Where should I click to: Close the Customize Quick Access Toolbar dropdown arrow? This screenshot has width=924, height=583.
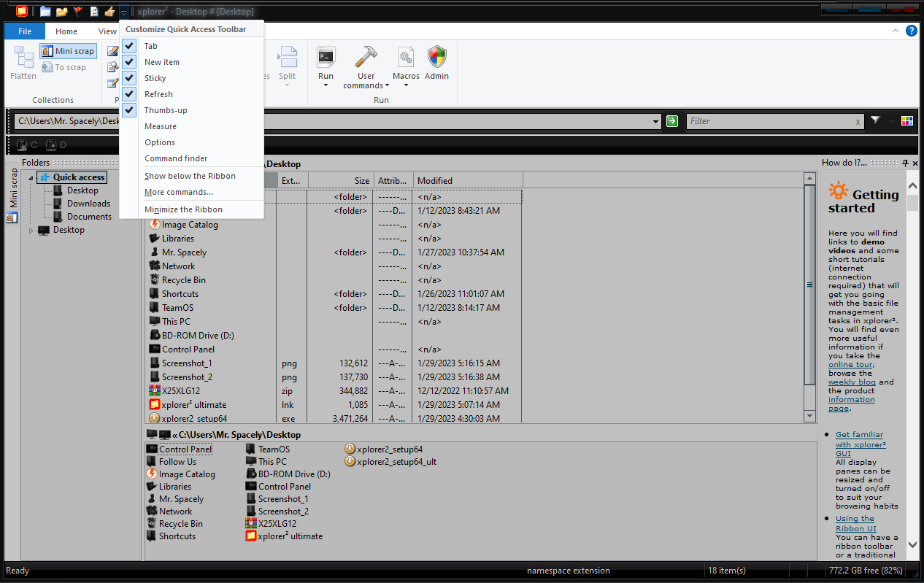point(124,12)
